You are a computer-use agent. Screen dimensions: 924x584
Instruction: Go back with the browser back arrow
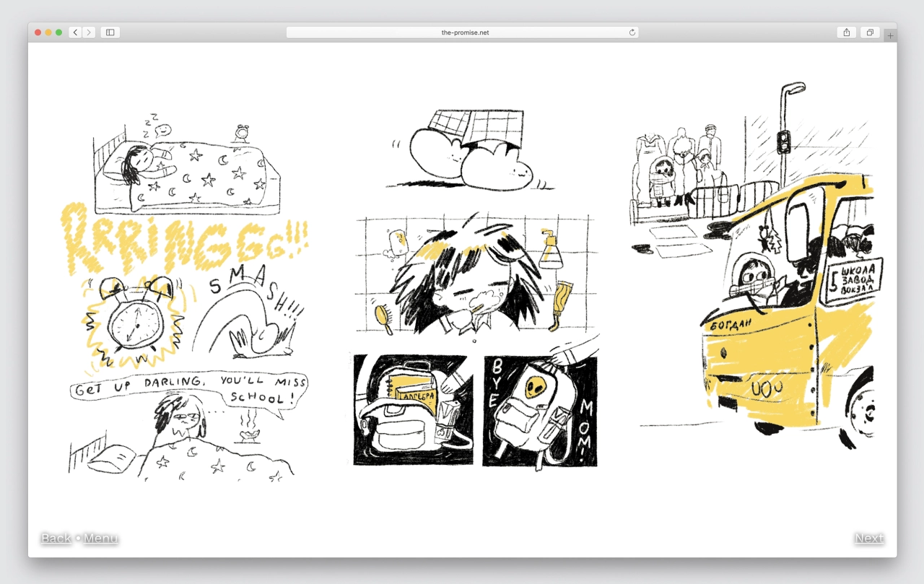pos(75,32)
